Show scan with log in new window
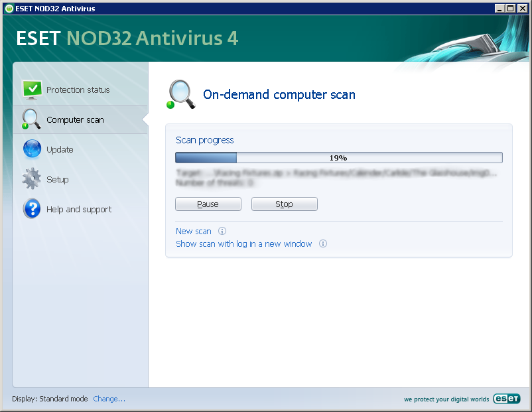Viewport: 532px width, 412px height. click(243, 243)
